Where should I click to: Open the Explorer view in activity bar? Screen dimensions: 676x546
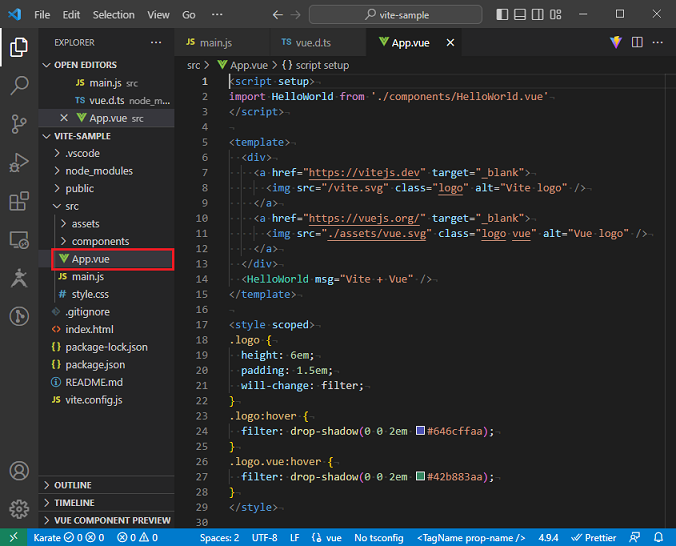point(19,47)
